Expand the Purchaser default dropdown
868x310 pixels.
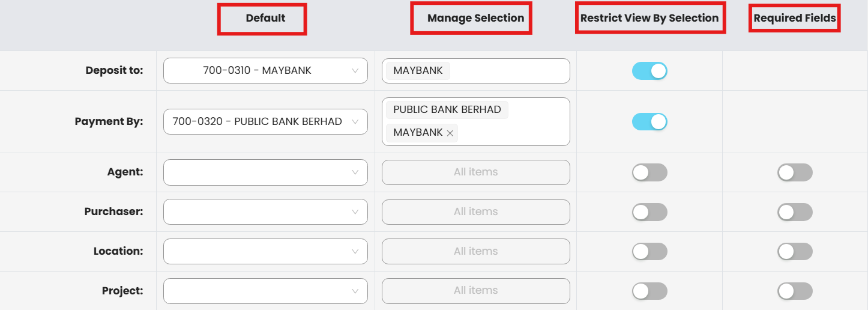(x=265, y=211)
